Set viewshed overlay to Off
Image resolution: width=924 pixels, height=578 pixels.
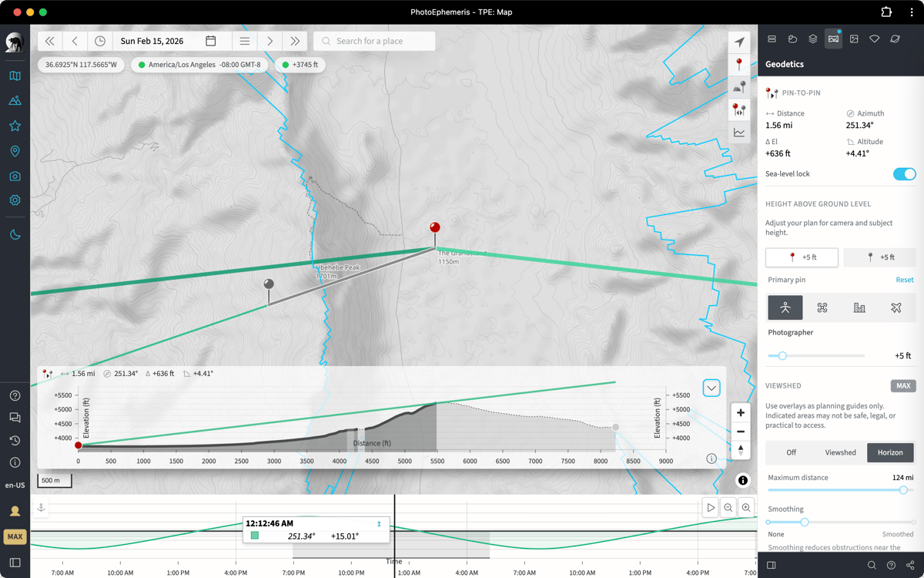tap(791, 452)
